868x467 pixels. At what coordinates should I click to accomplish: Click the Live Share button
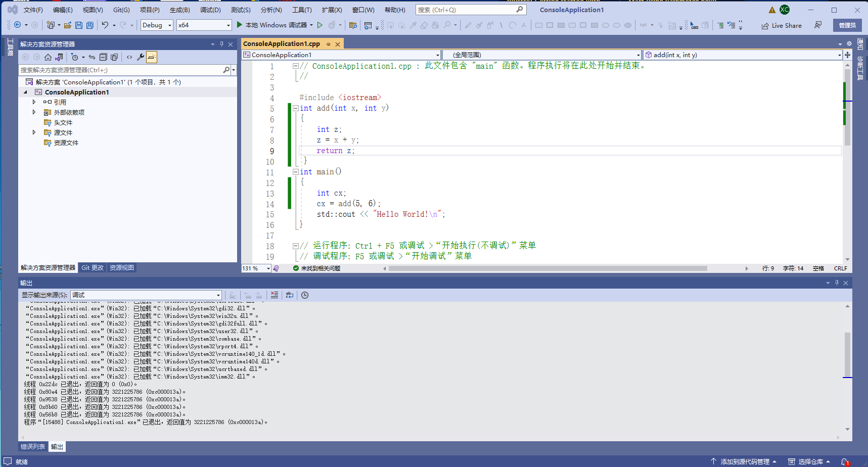pyautogui.click(x=782, y=25)
